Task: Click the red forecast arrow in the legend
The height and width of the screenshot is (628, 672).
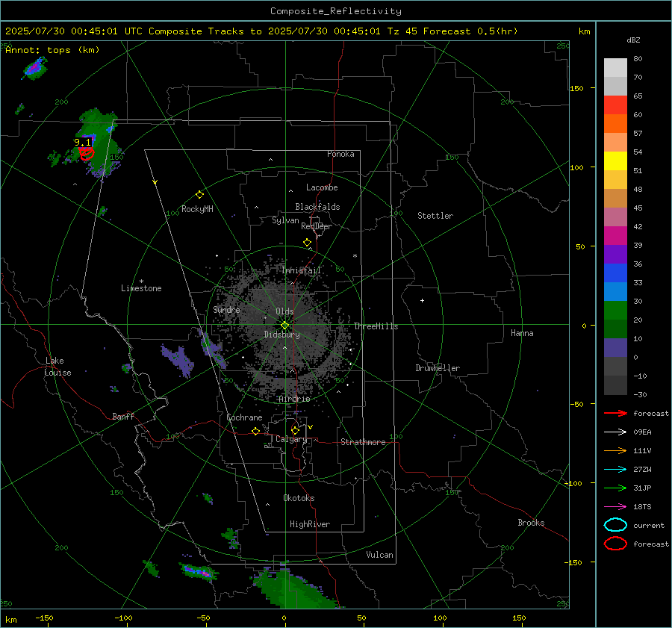Action: click(x=615, y=413)
